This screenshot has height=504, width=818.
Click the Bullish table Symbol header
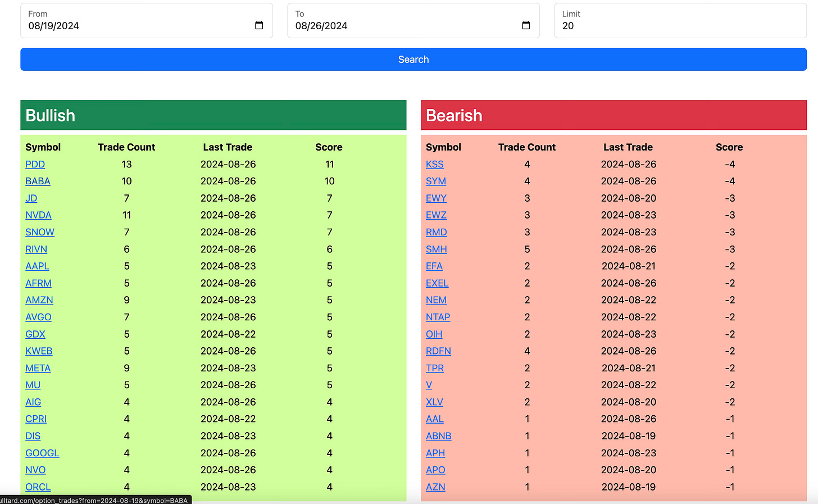[x=43, y=147]
